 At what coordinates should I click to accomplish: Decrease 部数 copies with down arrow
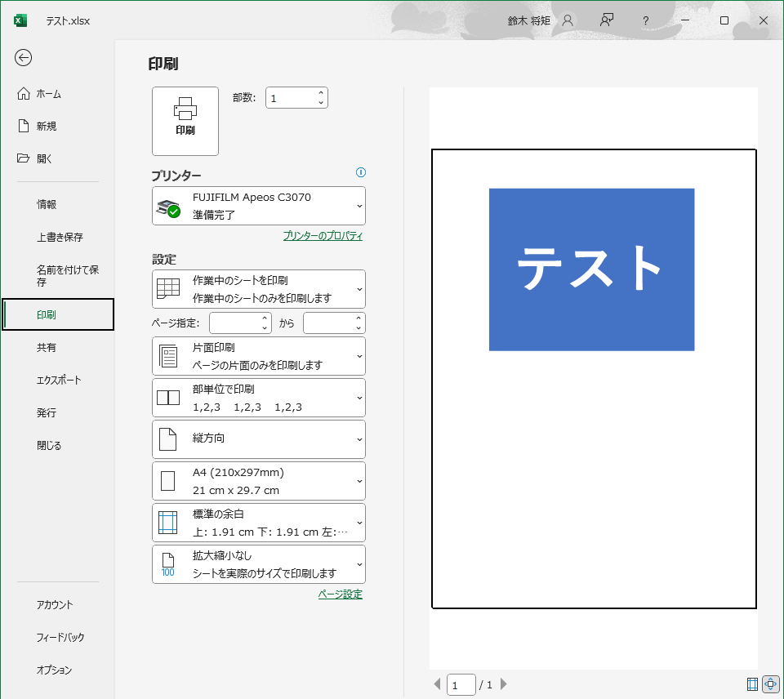click(x=321, y=103)
